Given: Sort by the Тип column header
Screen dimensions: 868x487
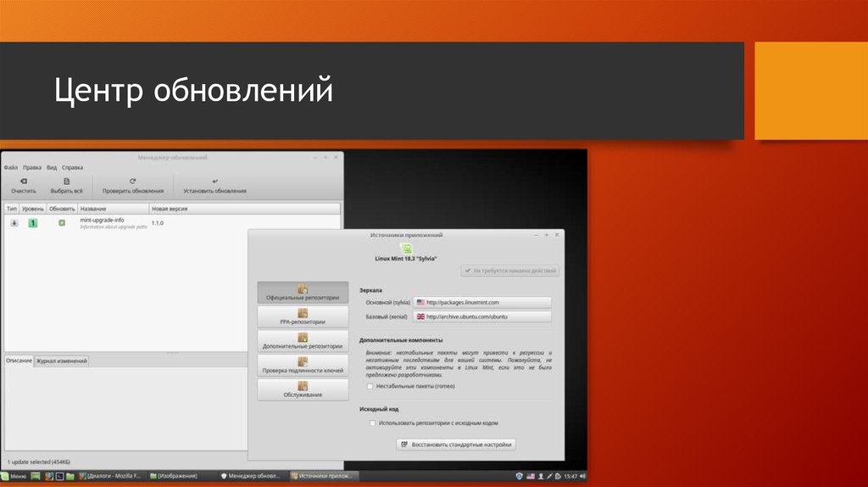Looking at the screenshot, I should (12, 209).
